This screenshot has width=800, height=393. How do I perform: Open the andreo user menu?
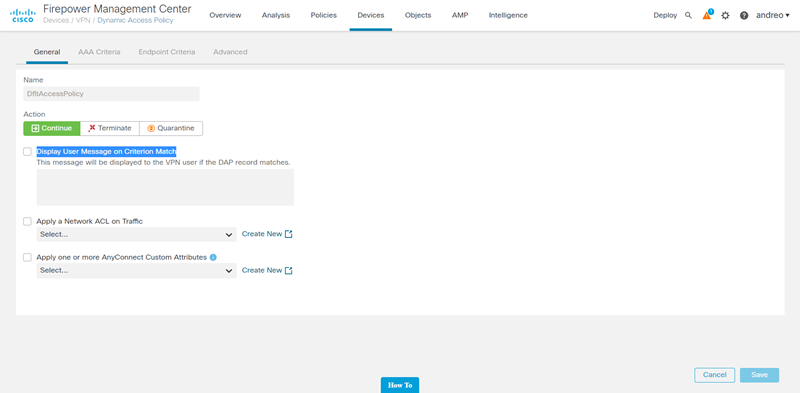[x=772, y=15]
